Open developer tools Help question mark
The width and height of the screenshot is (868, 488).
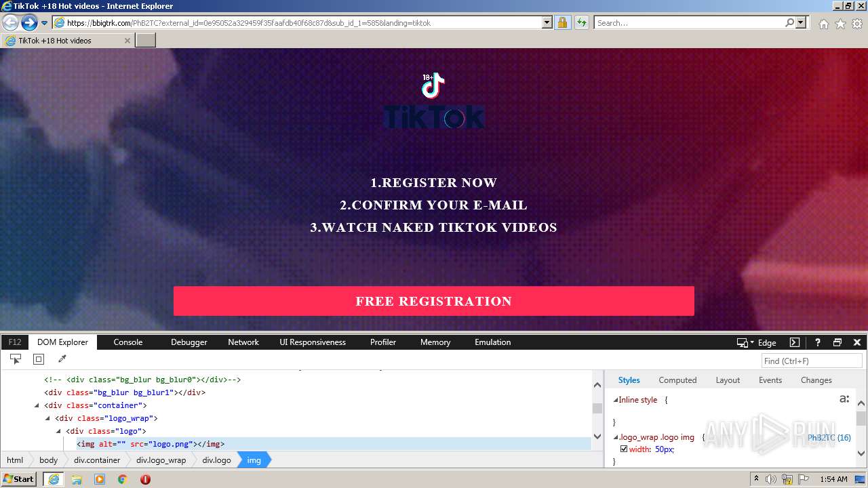point(818,342)
